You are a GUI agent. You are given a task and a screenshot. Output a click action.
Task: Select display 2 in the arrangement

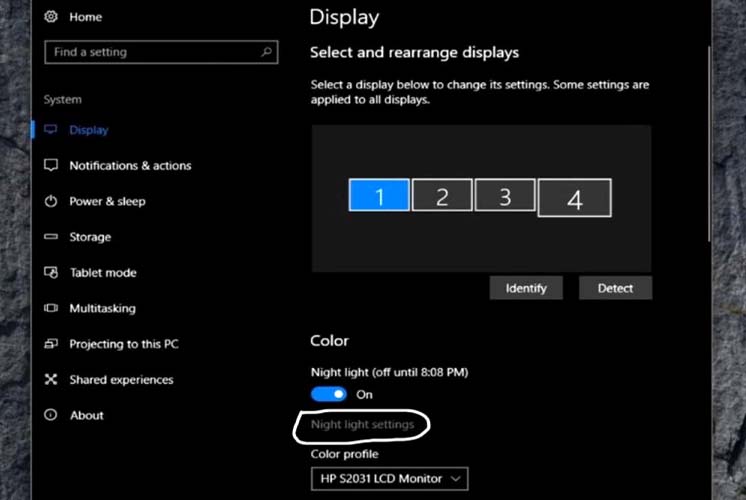(442, 195)
